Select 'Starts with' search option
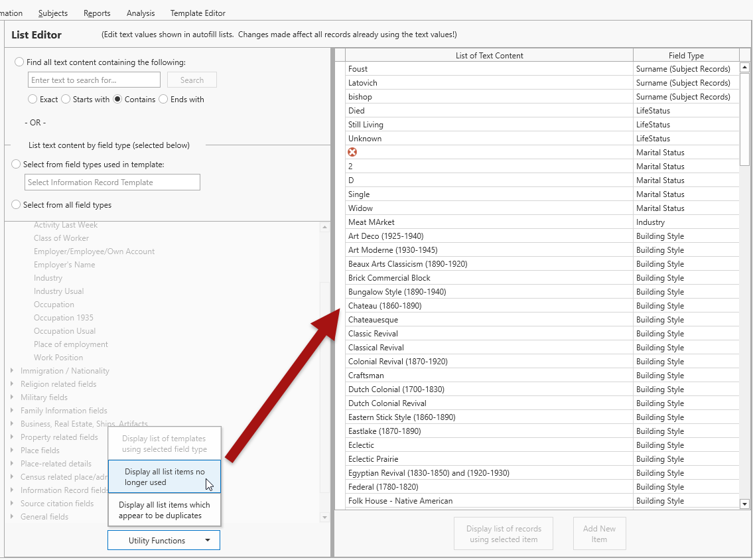 (66, 100)
